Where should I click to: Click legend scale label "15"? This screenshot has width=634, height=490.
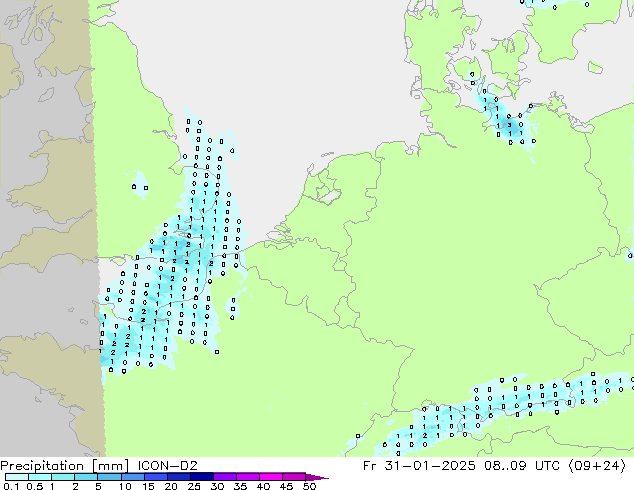[148, 486]
